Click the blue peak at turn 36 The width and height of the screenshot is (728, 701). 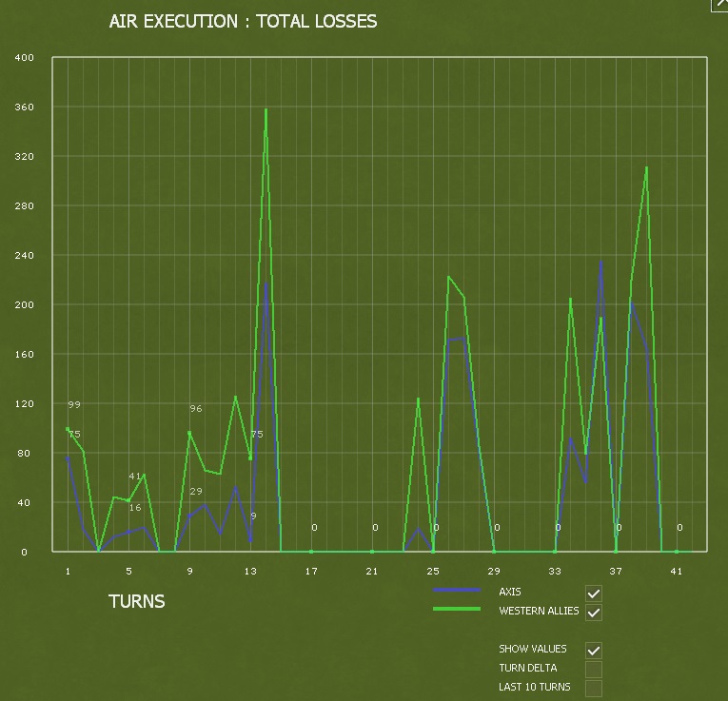click(x=600, y=263)
